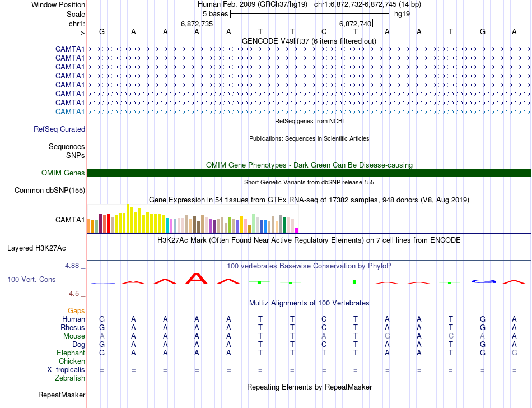
Task: Open Publications: Sequences in Scientific Articles title
Action: [309, 138]
